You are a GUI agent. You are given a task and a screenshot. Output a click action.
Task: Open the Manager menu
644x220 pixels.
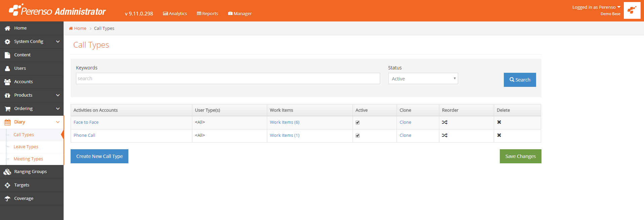(x=240, y=14)
